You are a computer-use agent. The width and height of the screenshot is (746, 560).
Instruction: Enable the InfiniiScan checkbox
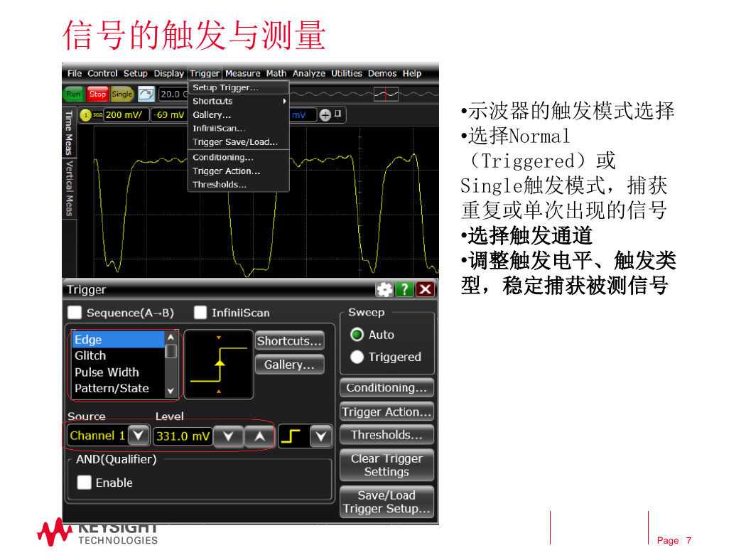(200, 313)
